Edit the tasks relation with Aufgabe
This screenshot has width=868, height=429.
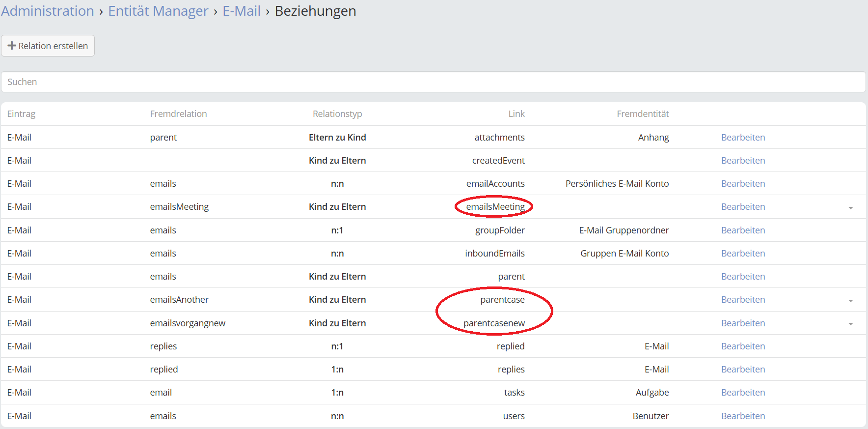click(x=743, y=393)
